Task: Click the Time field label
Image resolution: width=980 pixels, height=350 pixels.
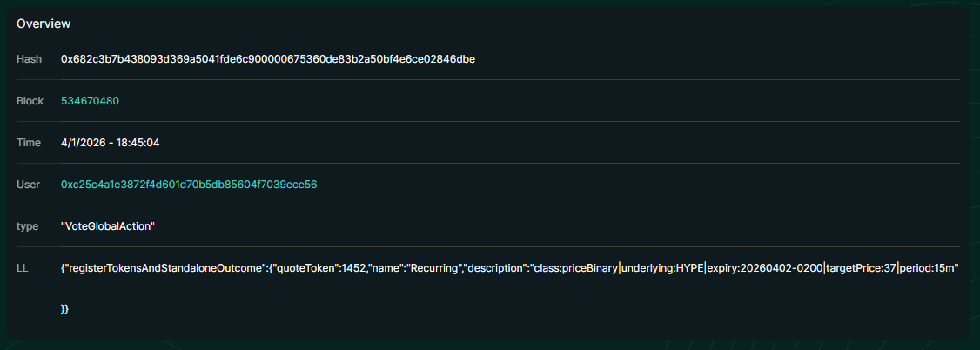Action: click(x=29, y=143)
